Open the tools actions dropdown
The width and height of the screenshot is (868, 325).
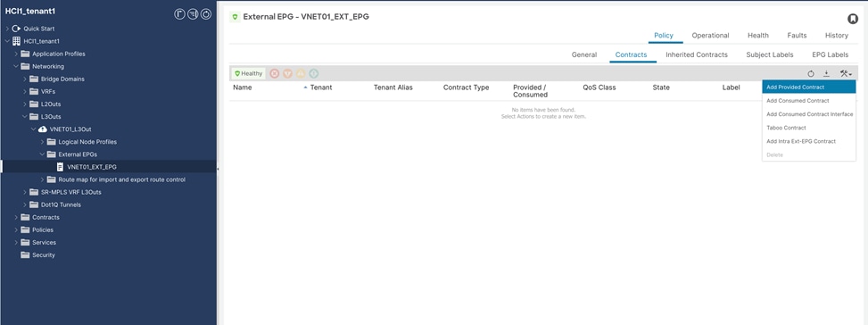click(x=846, y=73)
